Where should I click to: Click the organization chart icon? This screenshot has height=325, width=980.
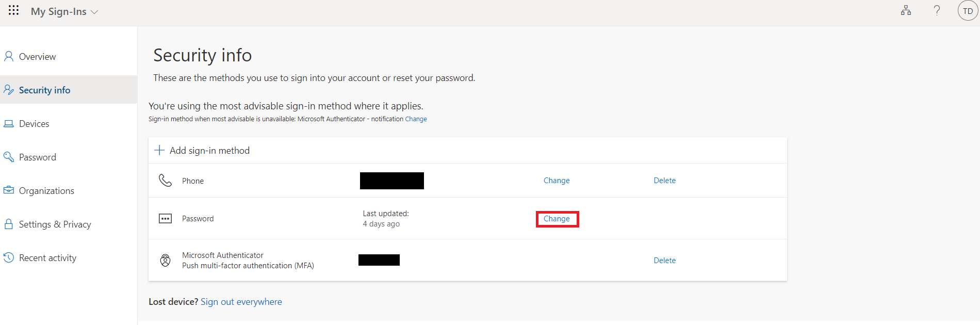pos(906,10)
